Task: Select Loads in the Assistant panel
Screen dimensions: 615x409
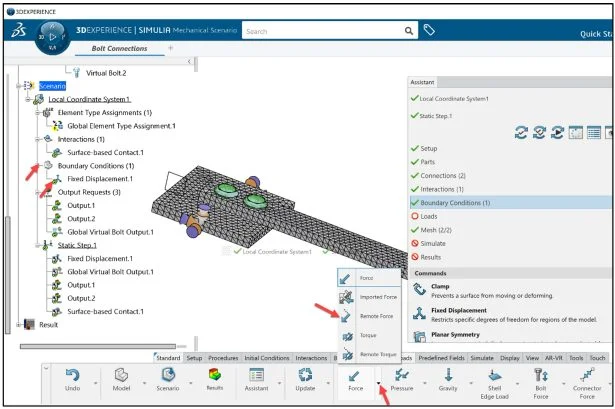Action: click(428, 216)
